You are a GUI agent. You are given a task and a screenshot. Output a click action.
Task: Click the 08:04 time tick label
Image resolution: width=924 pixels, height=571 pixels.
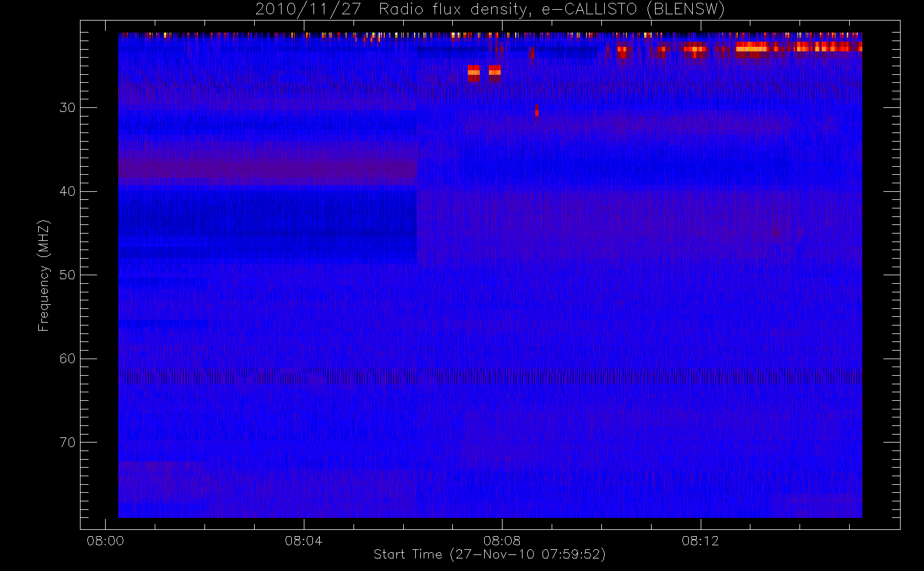pyautogui.click(x=303, y=541)
